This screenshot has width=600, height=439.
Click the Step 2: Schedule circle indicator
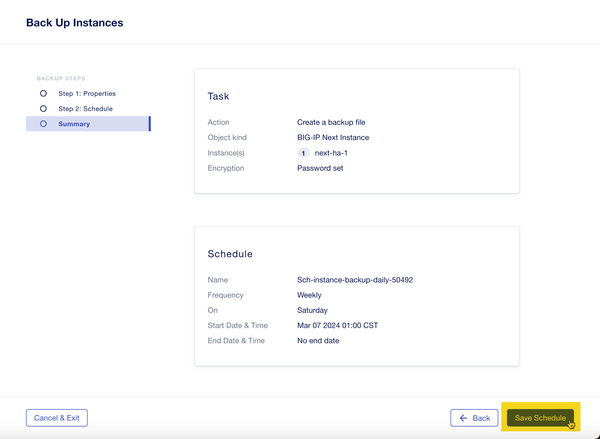click(43, 109)
